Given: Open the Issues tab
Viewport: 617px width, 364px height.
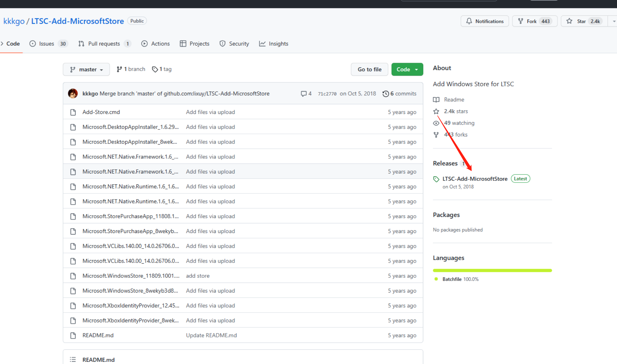Looking at the screenshot, I should tap(48, 44).
